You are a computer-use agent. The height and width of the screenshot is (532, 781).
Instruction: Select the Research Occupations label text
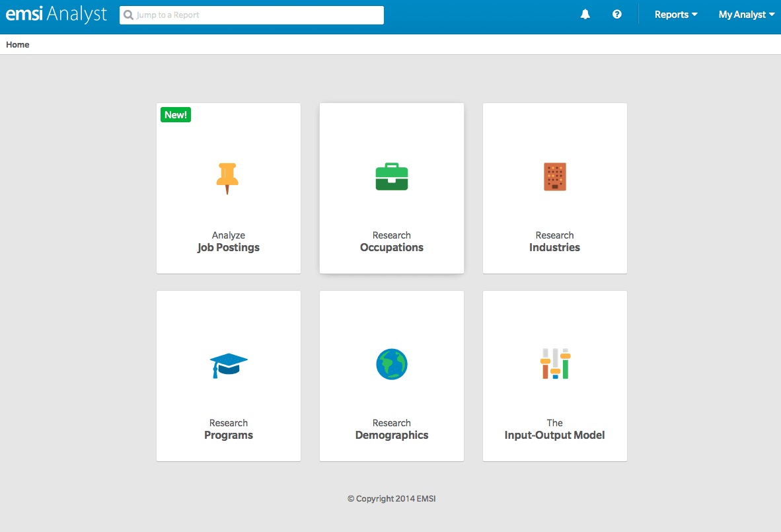(x=391, y=242)
